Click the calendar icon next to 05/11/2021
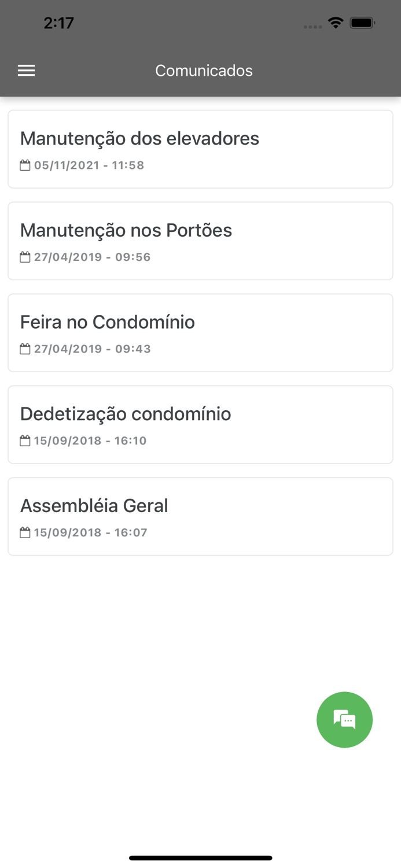Image resolution: width=401 pixels, height=868 pixels. pos(25,165)
